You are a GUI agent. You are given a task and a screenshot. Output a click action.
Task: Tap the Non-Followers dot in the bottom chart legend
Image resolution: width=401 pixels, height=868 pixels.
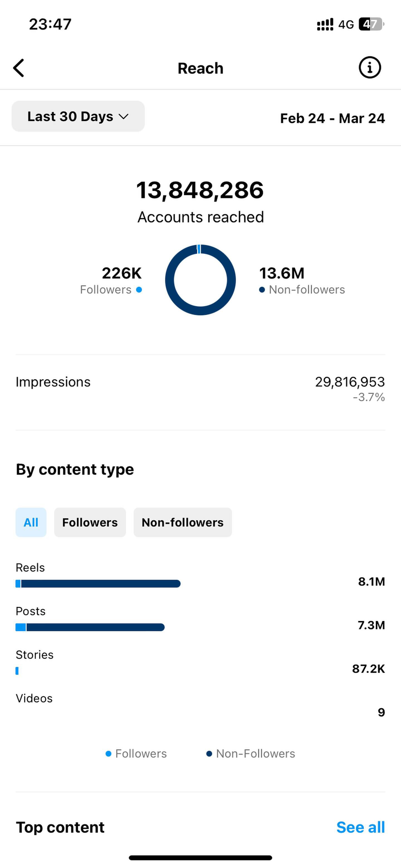pos(209,754)
